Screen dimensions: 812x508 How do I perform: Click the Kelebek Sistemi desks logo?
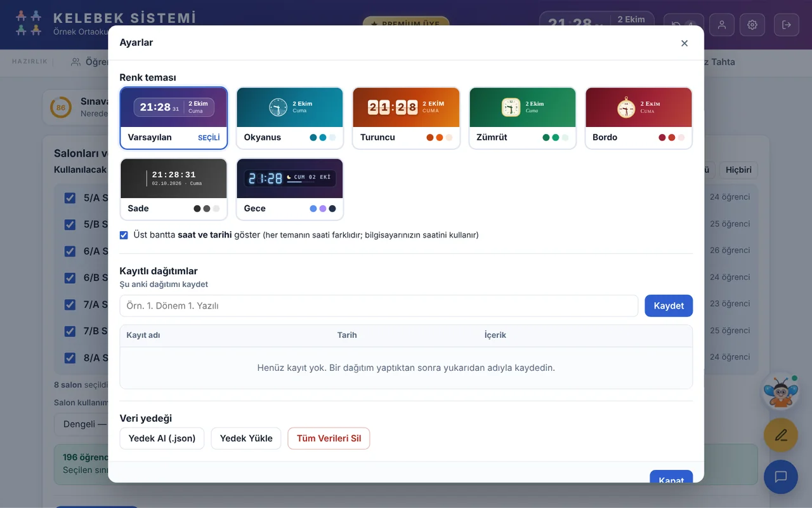click(29, 23)
